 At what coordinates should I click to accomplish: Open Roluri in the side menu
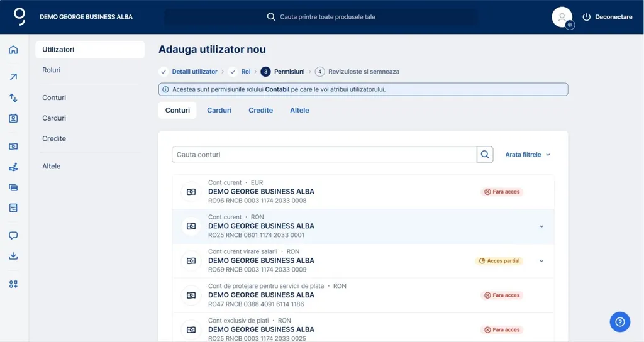pos(52,70)
